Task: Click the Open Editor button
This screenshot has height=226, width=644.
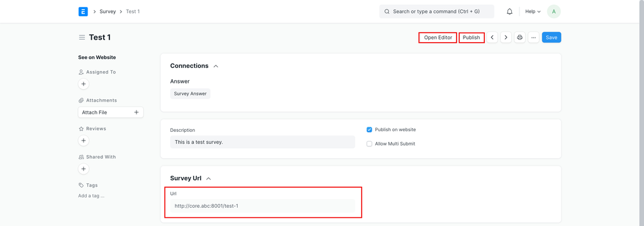Action: [x=438, y=37]
